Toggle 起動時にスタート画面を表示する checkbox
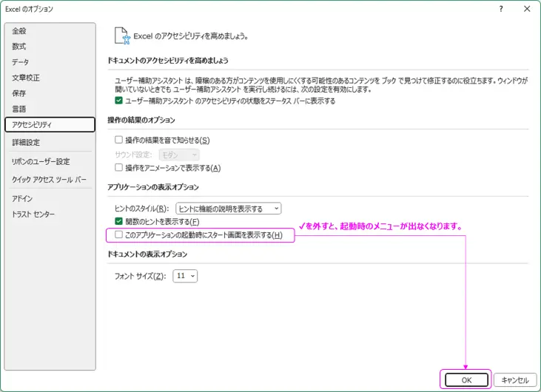Image resolution: width=541 pixels, height=392 pixels. tap(118, 234)
